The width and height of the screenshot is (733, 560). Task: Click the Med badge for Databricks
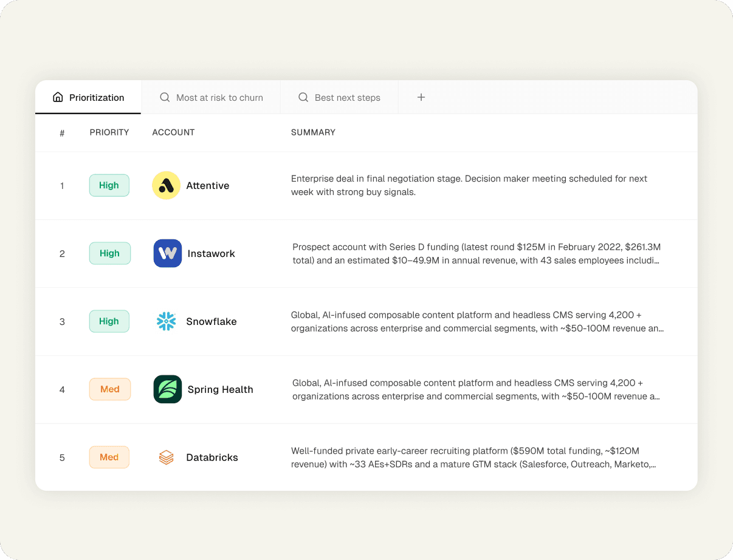coord(109,457)
